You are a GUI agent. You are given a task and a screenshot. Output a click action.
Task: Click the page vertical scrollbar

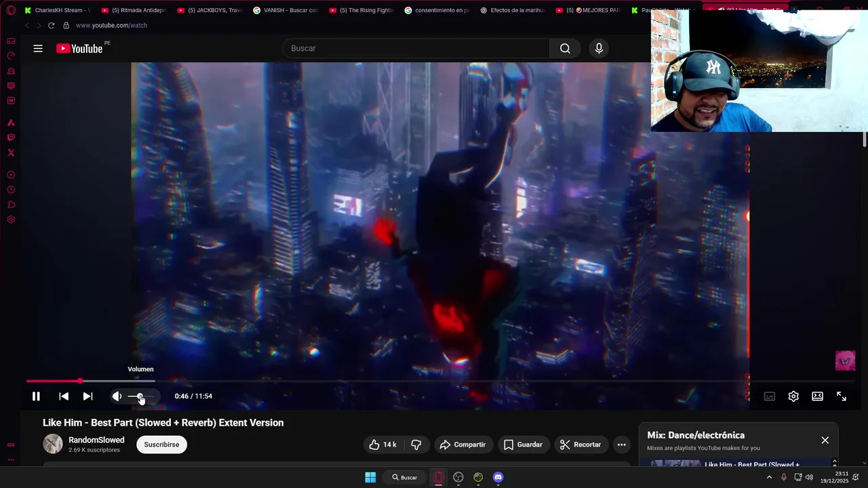tap(865, 138)
